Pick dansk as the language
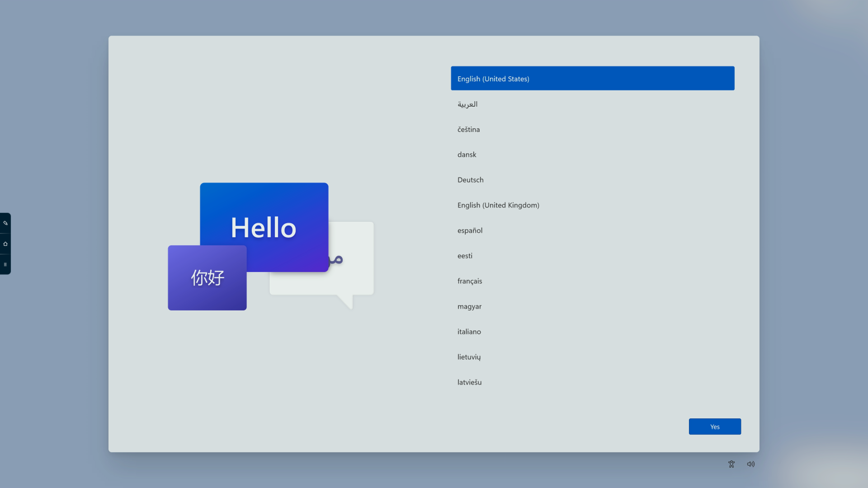This screenshot has width=868, height=488. (x=467, y=155)
